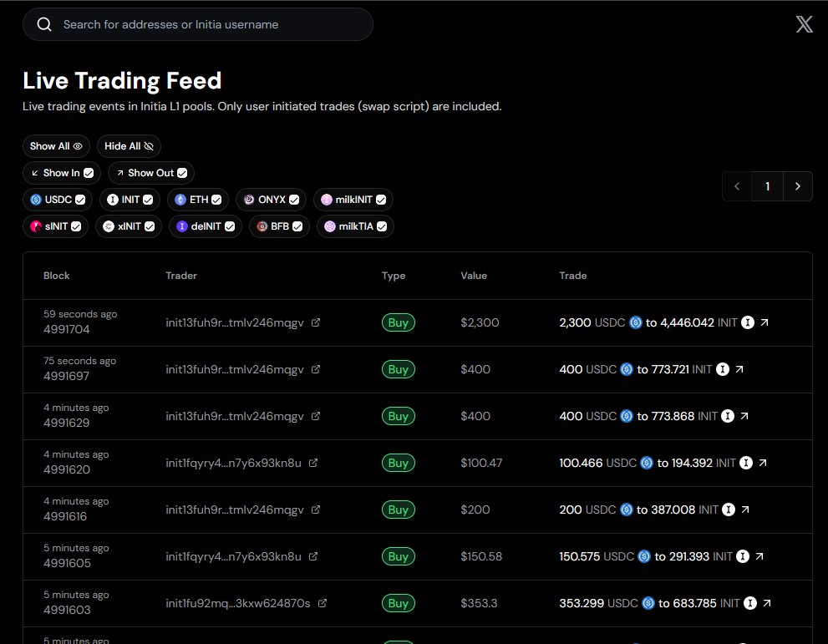Click the Buy badge for block 4991704
Screen dimensions: 828x644
pyautogui.click(x=399, y=322)
